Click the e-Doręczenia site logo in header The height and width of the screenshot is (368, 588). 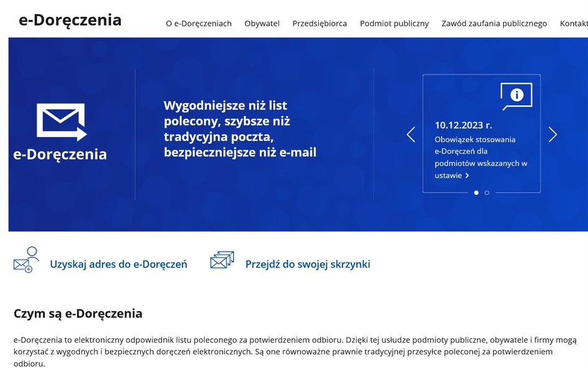70,20
